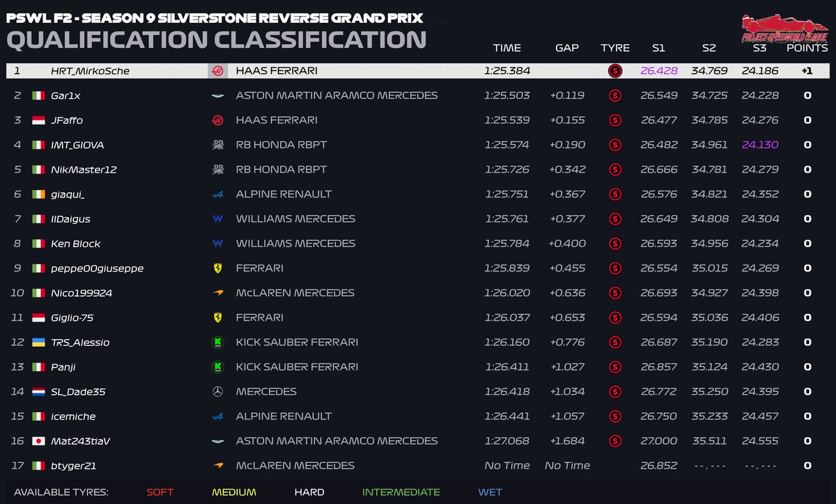Click the Kick Sauber logo in TRS_Alessio's row
Viewport: 836px width, 504px height.
coord(217,342)
